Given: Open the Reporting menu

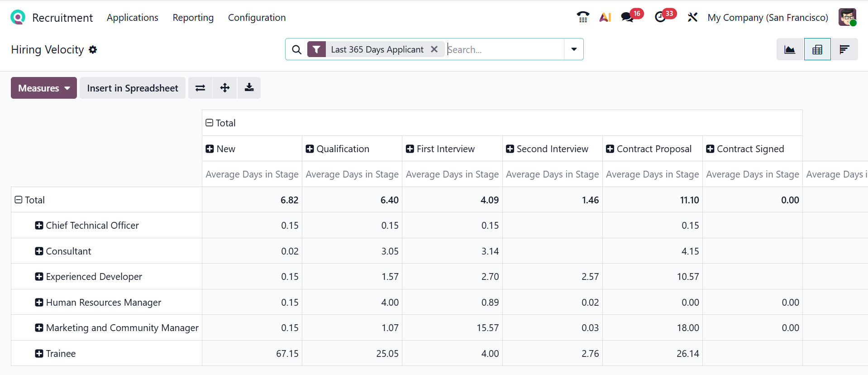Looking at the screenshot, I should (x=193, y=18).
